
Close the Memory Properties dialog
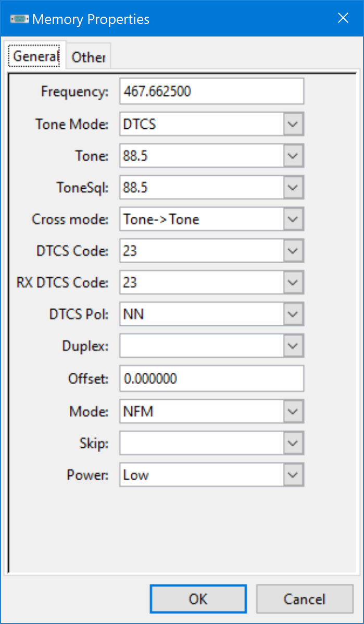(x=343, y=18)
